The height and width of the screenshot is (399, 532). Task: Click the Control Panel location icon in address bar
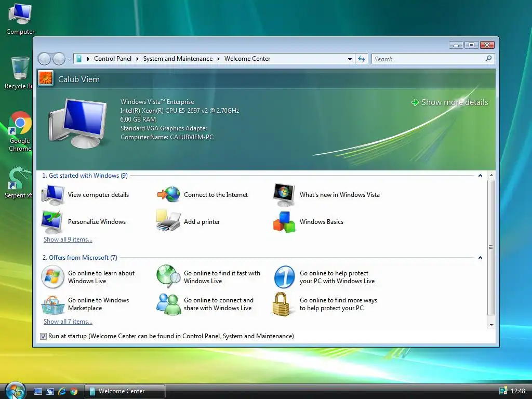(x=79, y=59)
